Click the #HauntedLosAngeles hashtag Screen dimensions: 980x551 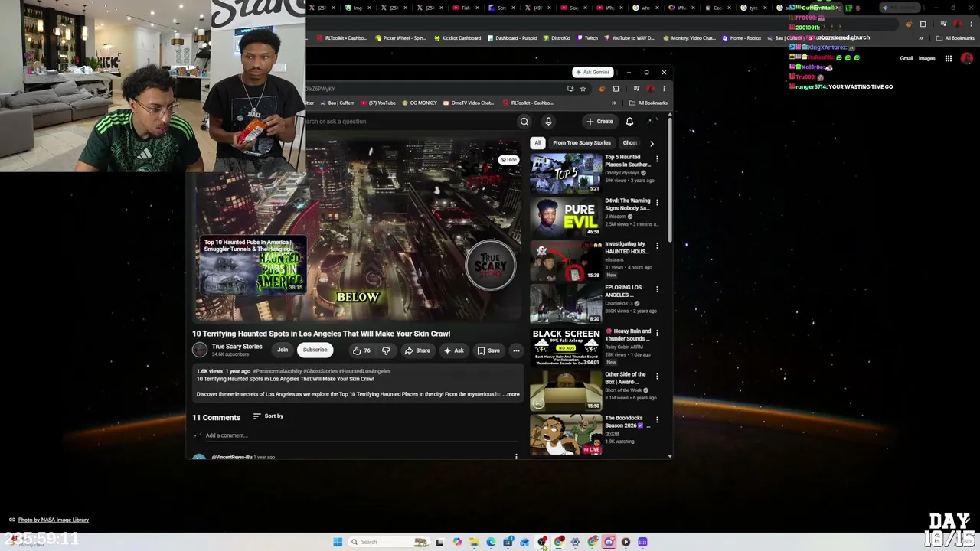(x=364, y=371)
